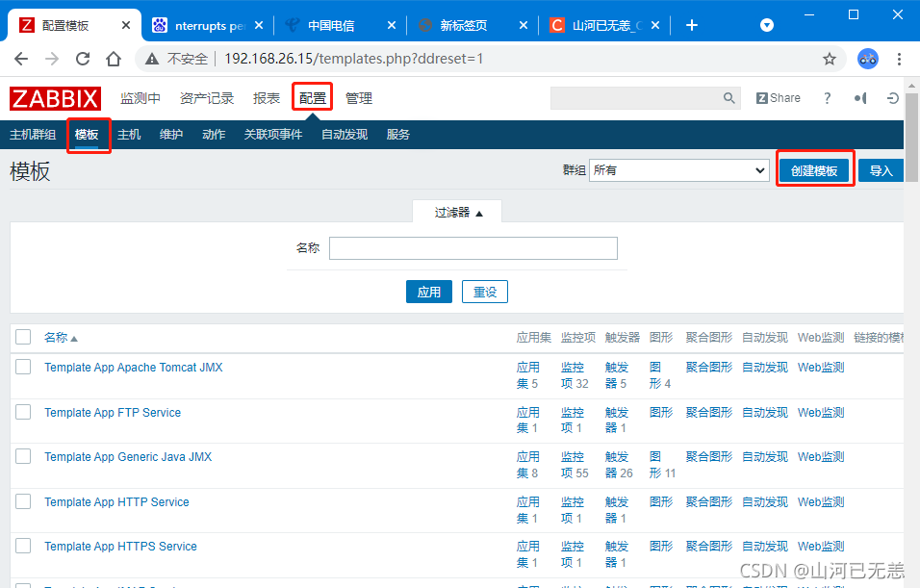The height and width of the screenshot is (588, 920).
Task: Open the browser profile avatar icon
Action: pyautogui.click(x=868, y=59)
